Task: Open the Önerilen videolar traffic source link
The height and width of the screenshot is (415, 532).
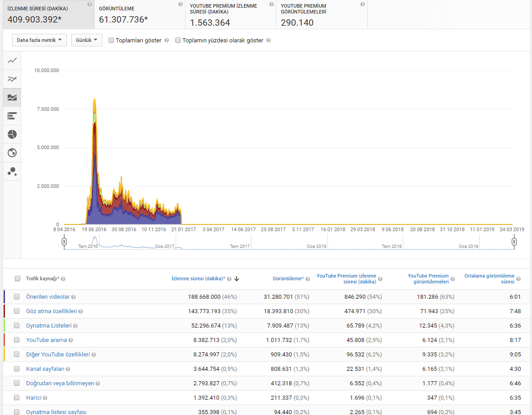Action: click(x=48, y=297)
